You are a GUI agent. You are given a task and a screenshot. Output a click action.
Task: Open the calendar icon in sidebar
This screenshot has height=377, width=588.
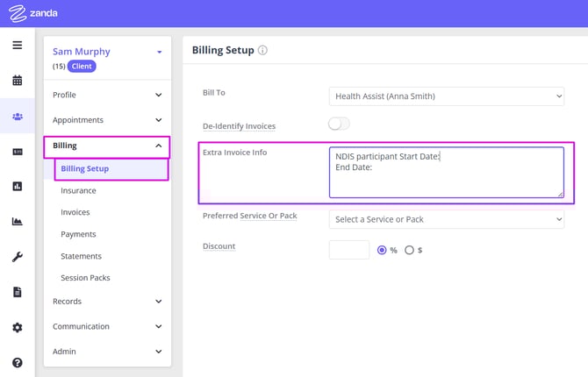coord(17,81)
